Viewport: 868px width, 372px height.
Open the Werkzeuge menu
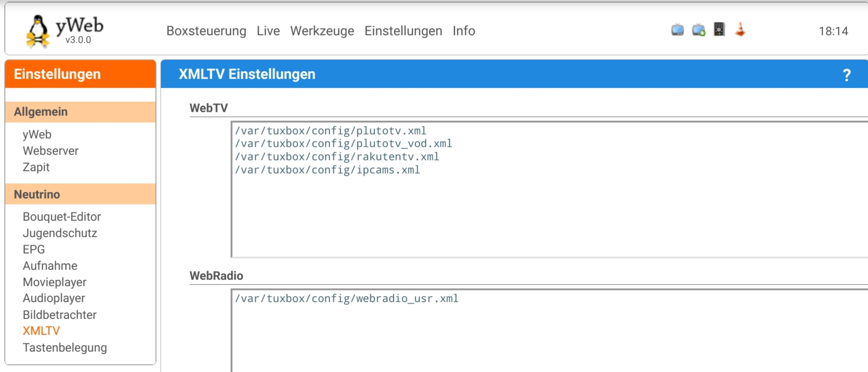click(x=322, y=31)
